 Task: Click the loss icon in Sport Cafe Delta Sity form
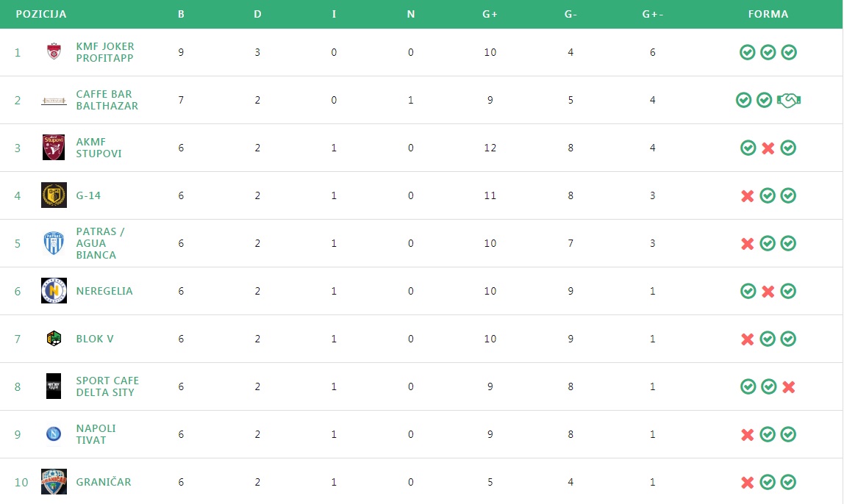(x=789, y=386)
